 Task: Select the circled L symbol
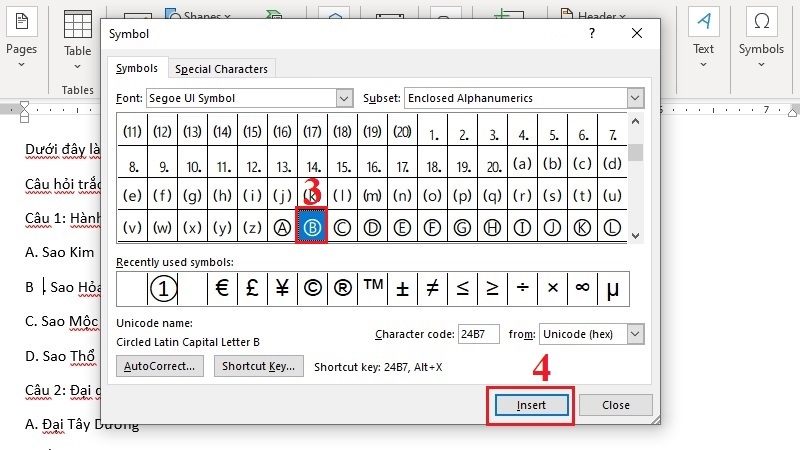pyautogui.click(x=612, y=227)
